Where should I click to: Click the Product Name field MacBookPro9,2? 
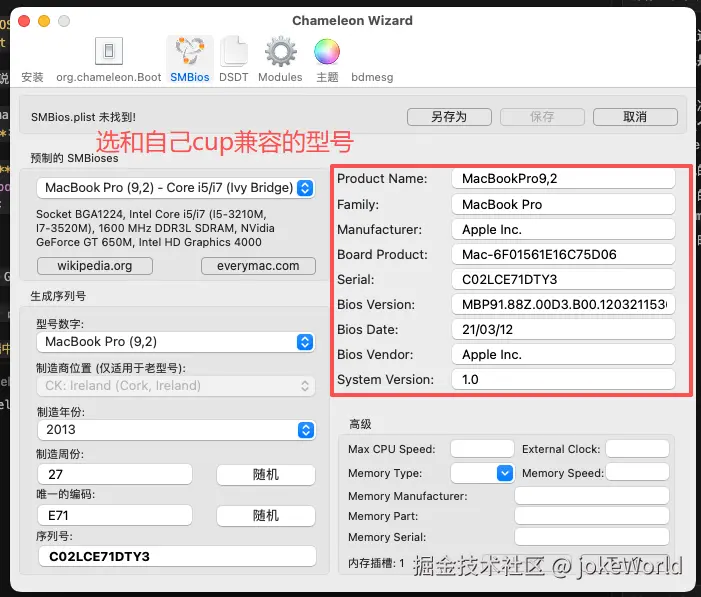[563, 178]
